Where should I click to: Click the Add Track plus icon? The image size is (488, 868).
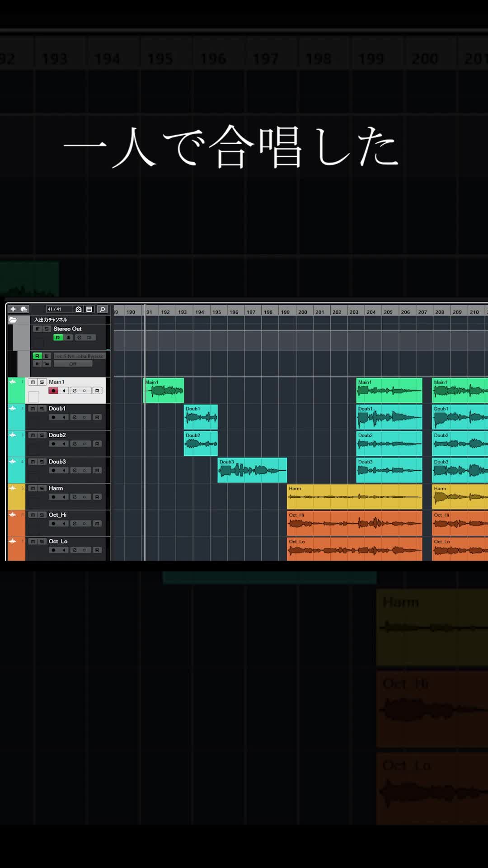pyautogui.click(x=13, y=309)
